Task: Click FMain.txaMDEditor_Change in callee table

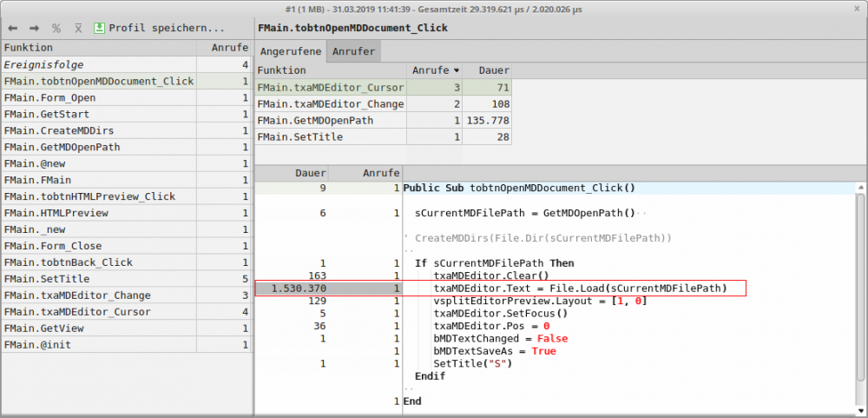Action: pyautogui.click(x=331, y=103)
